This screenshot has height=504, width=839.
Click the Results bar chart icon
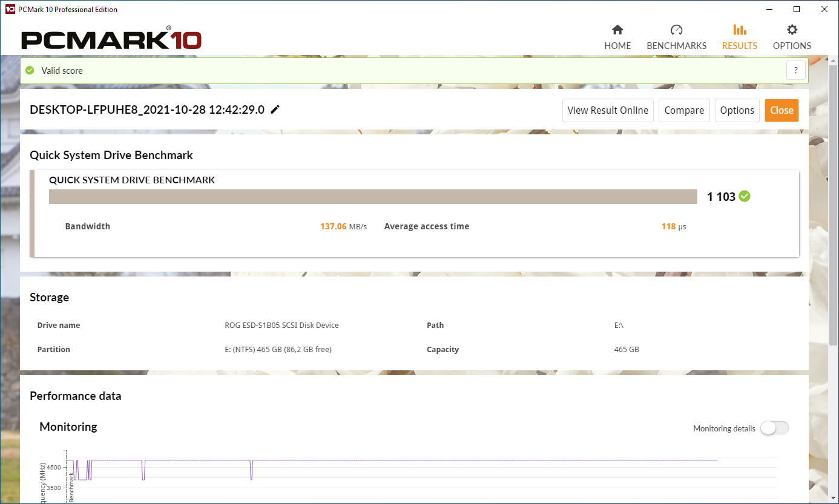click(739, 30)
